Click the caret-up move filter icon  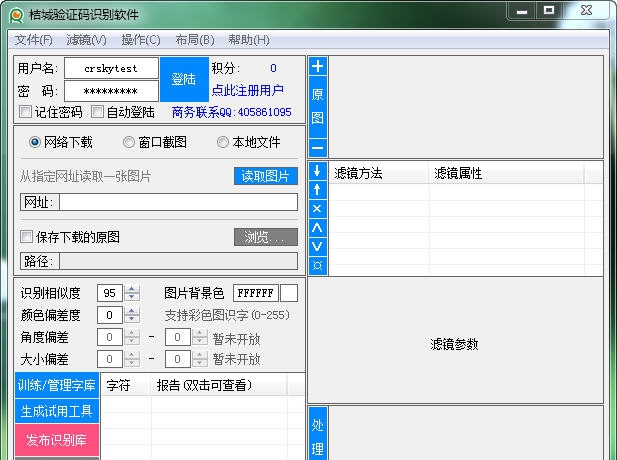(317, 227)
